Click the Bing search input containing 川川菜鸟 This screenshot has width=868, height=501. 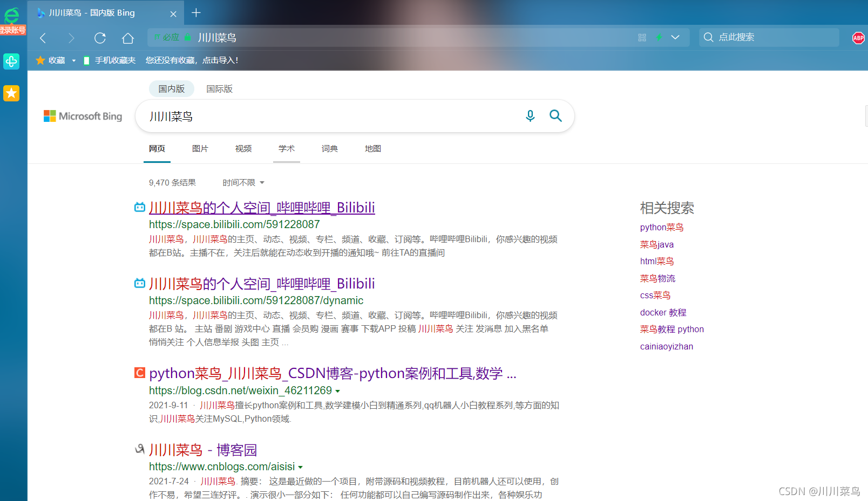[x=329, y=116]
